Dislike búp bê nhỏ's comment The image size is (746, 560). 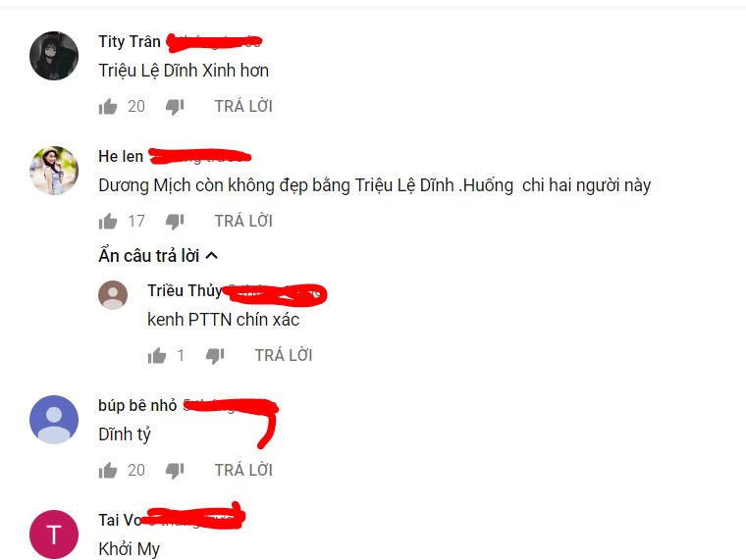click(x=175, y=471)
